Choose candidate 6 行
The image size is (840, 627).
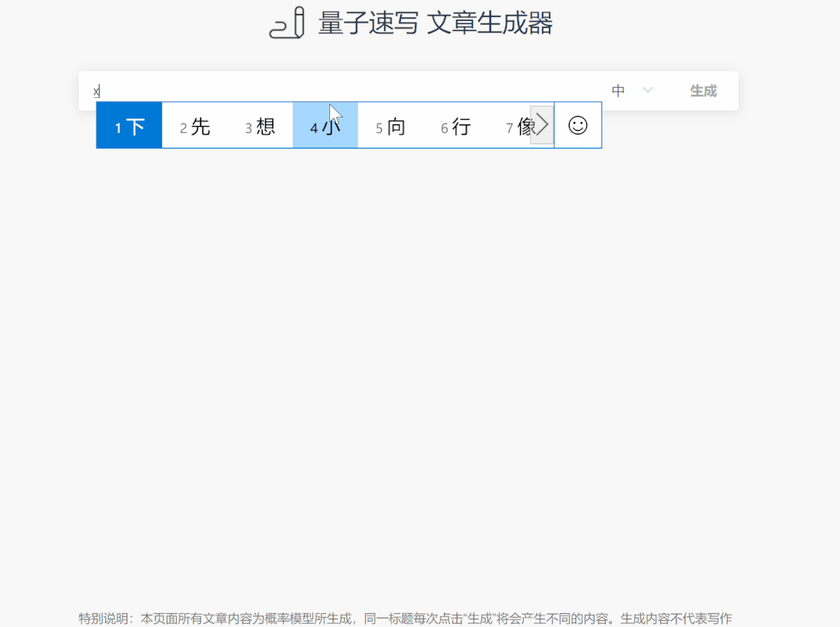click(x=456, y=125)
